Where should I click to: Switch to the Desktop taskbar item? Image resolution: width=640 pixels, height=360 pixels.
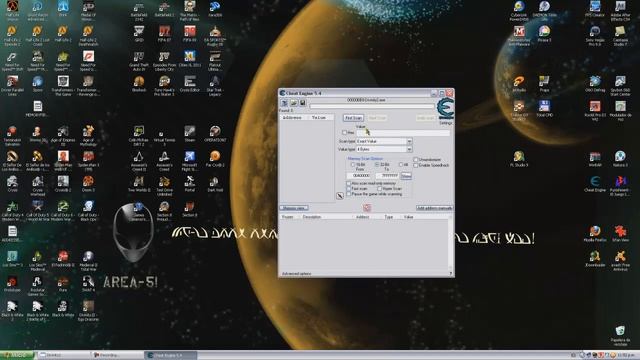tap(63, 356)
